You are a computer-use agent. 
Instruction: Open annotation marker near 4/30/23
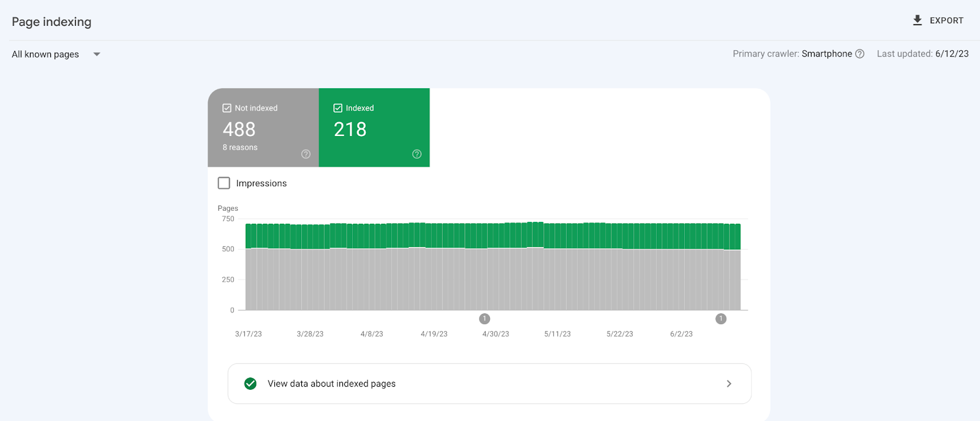coord(484,319)
